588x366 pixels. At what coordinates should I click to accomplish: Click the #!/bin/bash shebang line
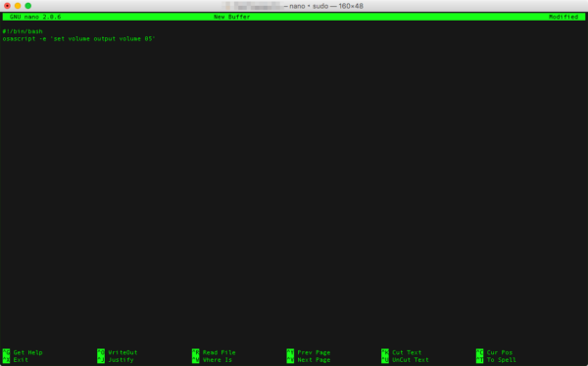coord(23,31)
